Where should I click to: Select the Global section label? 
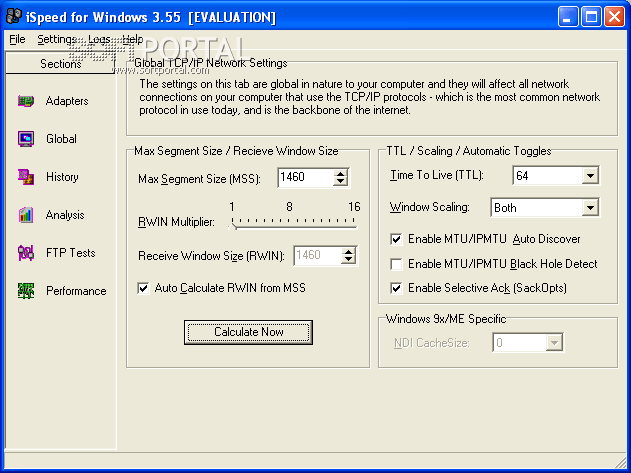[x=61, y=139]
